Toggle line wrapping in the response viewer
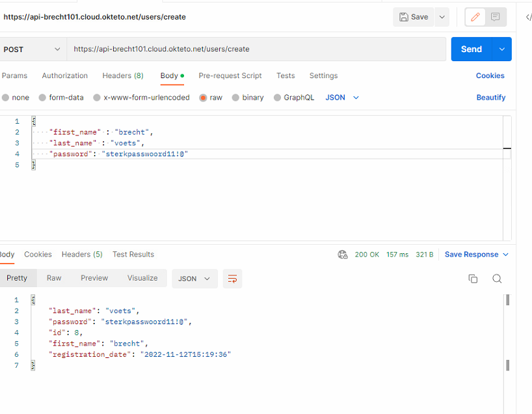532x414 pixels. click(x=232, y=278)
